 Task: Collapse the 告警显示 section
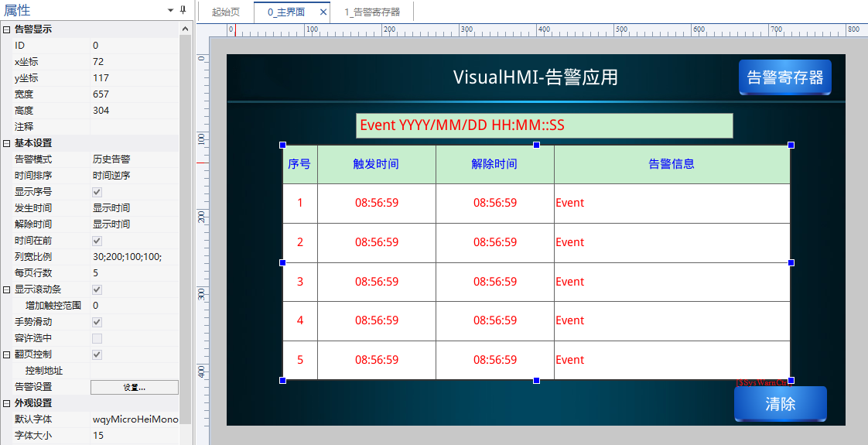point(7,29)
